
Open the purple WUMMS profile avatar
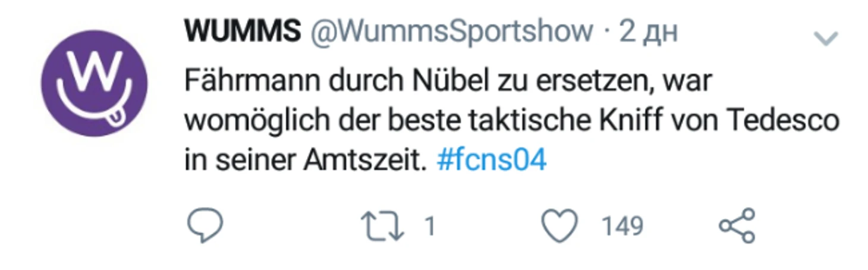[x=94, y=83]
